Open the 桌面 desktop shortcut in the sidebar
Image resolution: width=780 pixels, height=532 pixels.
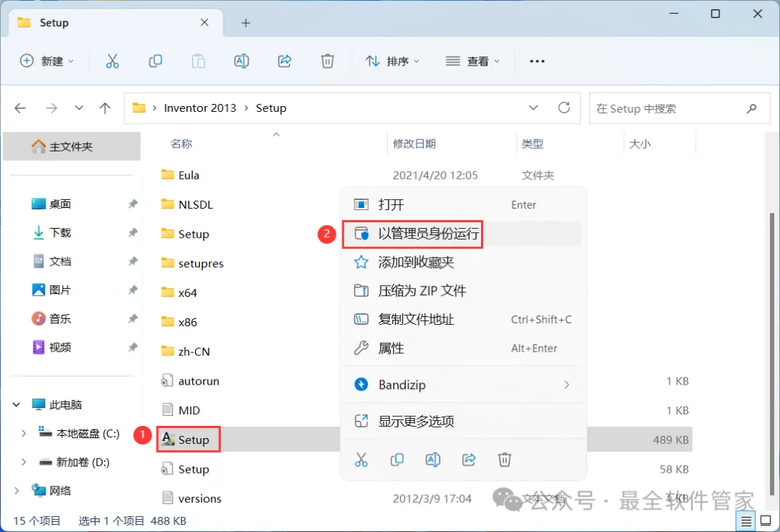(x=60, y=204)
